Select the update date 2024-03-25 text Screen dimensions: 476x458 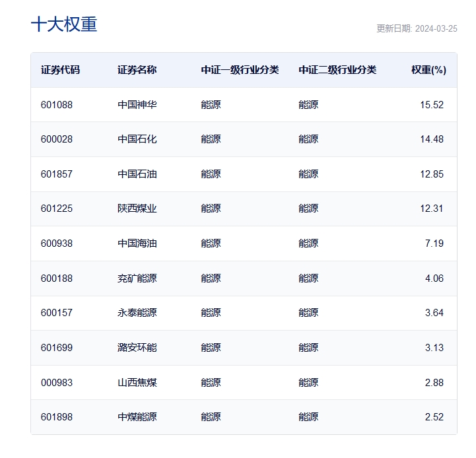click(436, 28)
